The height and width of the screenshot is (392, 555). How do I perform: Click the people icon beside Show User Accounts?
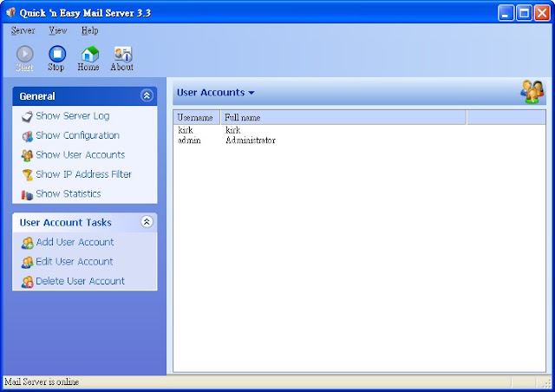[x=27, y=155]
